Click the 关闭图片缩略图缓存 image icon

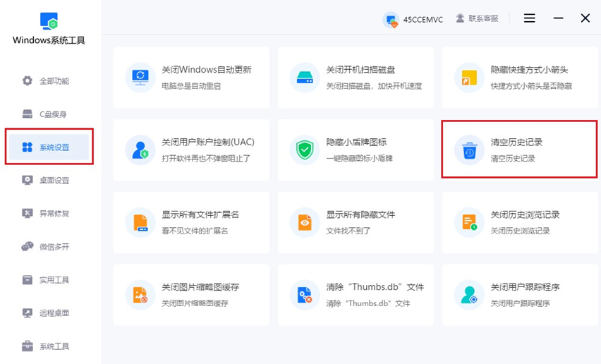tap(140, 295)
